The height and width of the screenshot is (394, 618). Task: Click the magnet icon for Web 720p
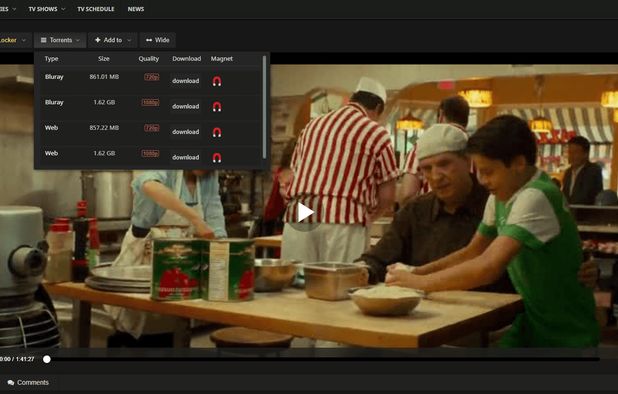(x=217, y=132)
